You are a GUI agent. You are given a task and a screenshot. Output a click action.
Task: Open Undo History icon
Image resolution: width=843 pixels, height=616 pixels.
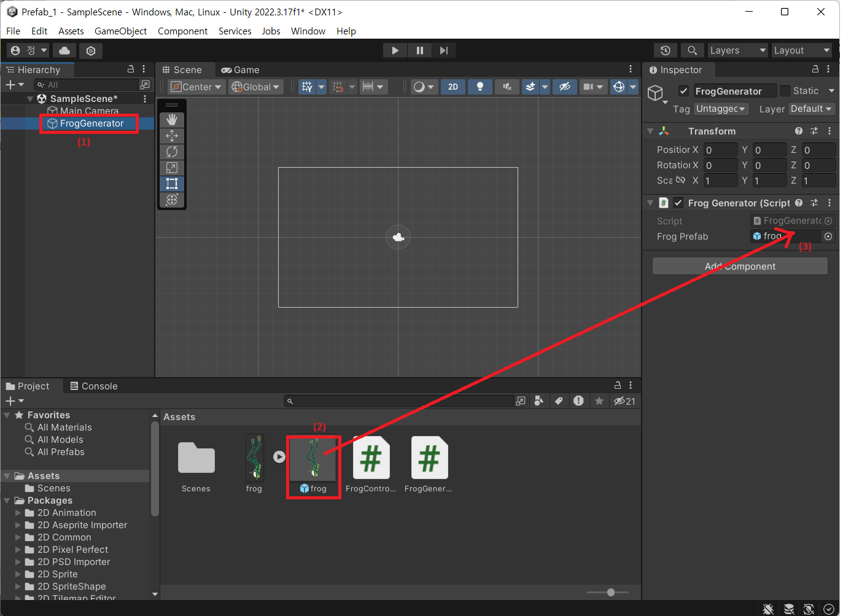(666, 50)
